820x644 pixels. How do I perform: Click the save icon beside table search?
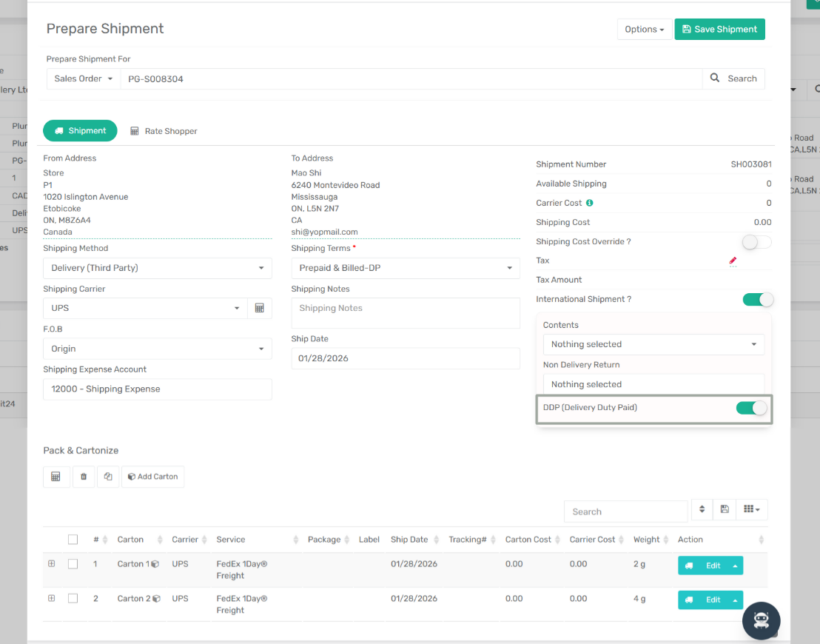pyautogui.click(x=725, y=509)
